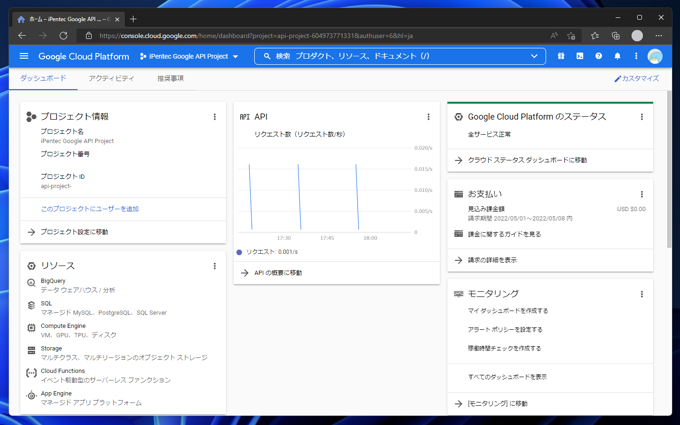Open the API card options menu
The image size is (680, 425).
pyautogui.click(x=428, y=117)
